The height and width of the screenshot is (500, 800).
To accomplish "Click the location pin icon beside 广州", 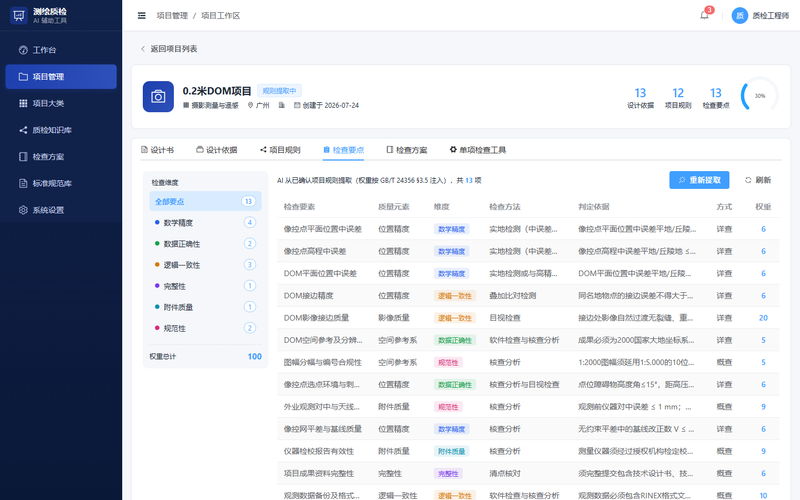I will point(251,105).
